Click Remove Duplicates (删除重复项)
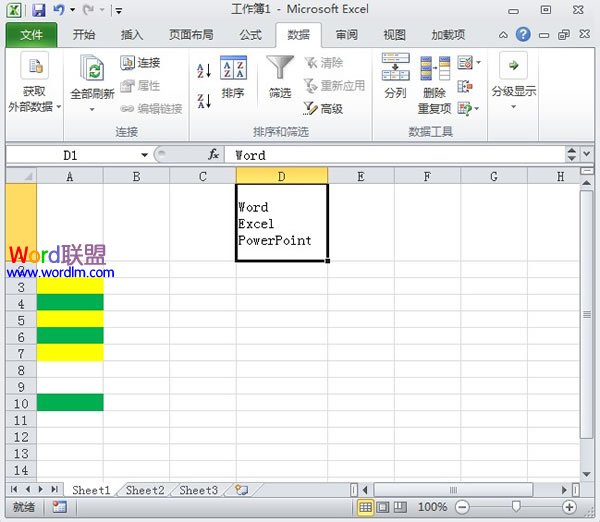The image size is (600, 522). [x=435, y=84]
